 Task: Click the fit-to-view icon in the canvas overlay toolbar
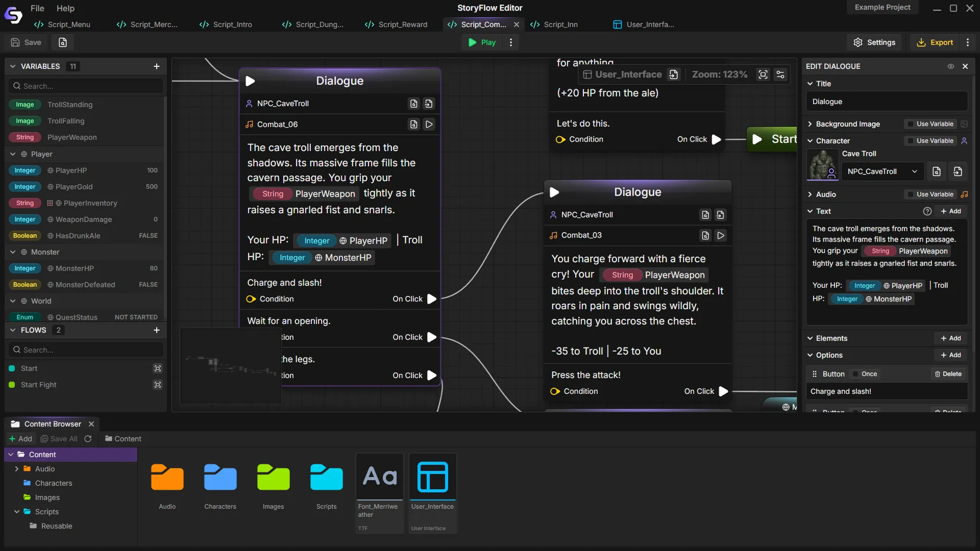point(763,74)
